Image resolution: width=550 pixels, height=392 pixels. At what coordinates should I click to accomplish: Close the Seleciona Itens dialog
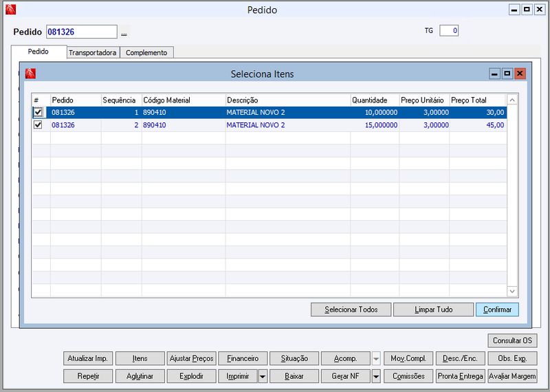[x=520, y=74]
